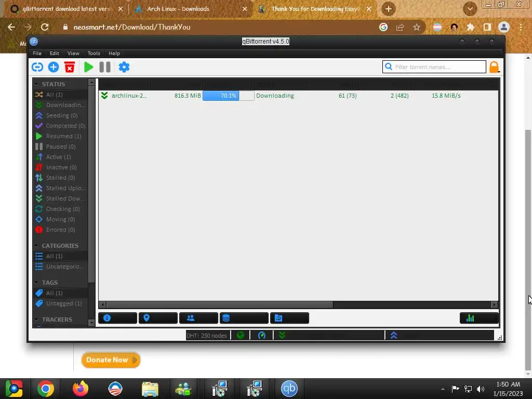
Task: Click the Filter torrent names search field
Action: click(x=434, y=67)
